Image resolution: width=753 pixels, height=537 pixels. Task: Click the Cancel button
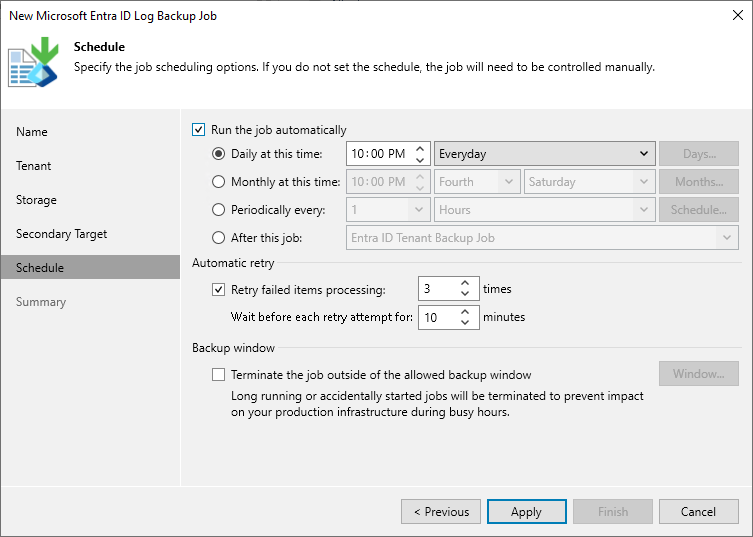point(699,512)
